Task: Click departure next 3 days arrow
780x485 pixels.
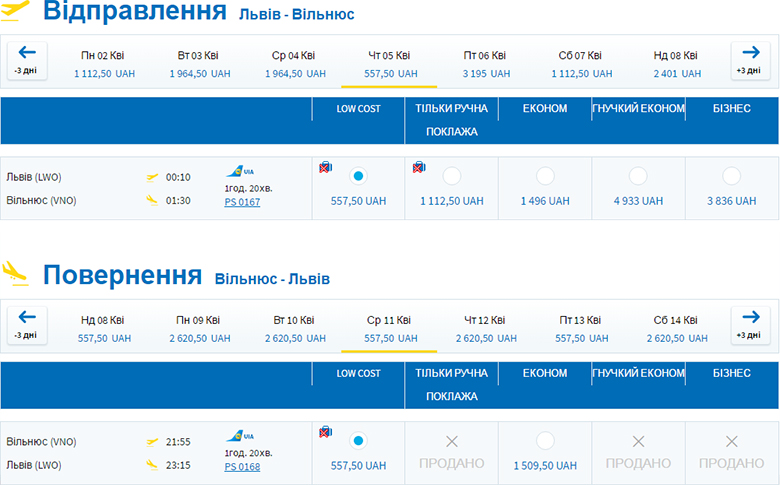Action: pos(750,60)
